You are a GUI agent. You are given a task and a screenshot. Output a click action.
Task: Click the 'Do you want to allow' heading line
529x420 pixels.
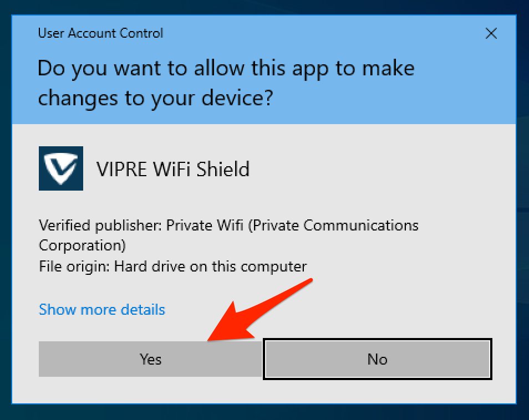pos(226,69)
